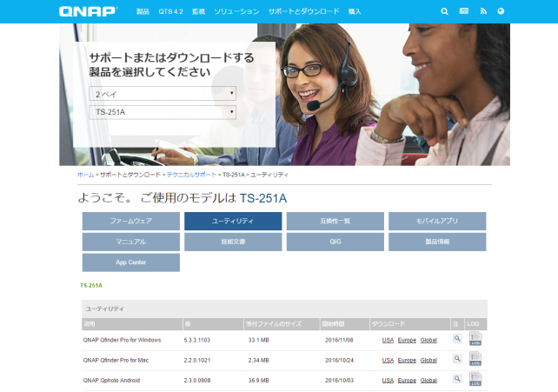558x392 pixels.
Task: Click release date 2016/10/24
Action: pos(339,361)
